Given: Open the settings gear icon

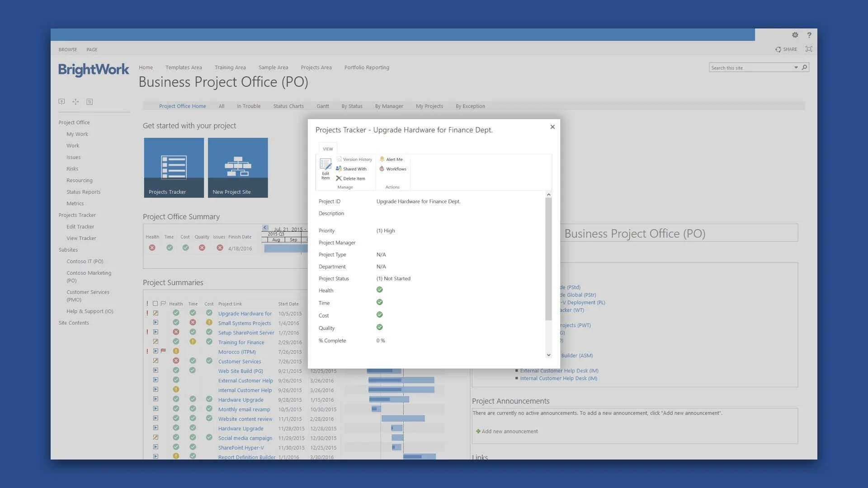Looking at the screenshot, I should coord(795,35).
